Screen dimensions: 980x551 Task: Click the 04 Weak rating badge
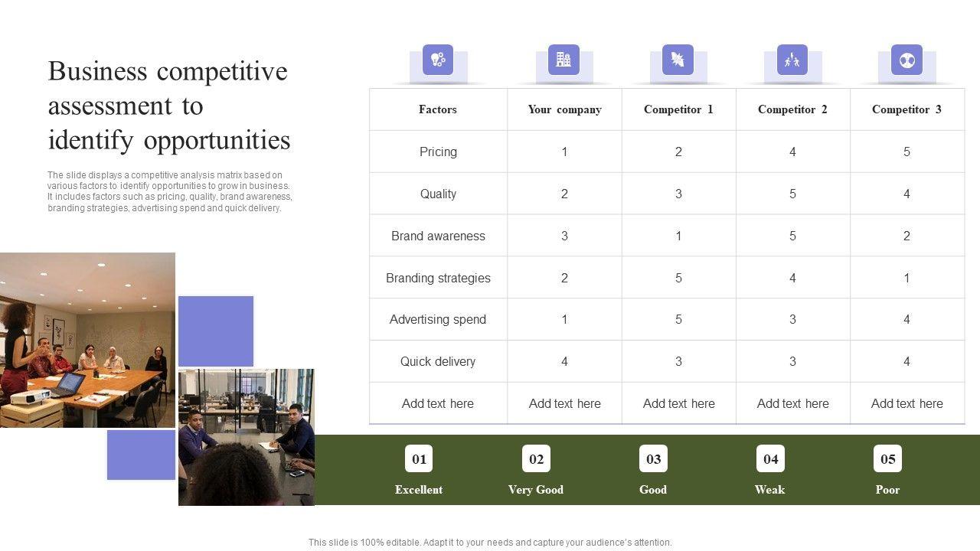click(770, 459)
